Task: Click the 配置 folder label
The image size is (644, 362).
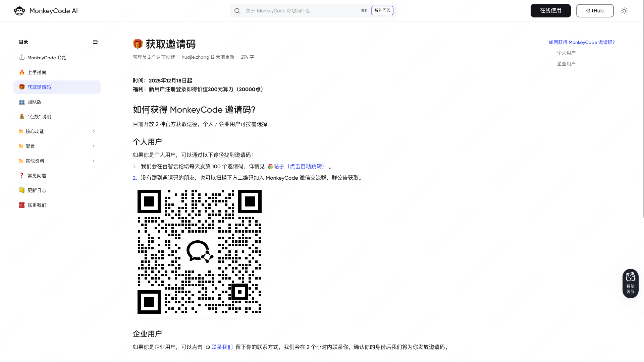Action: point(30,146)
